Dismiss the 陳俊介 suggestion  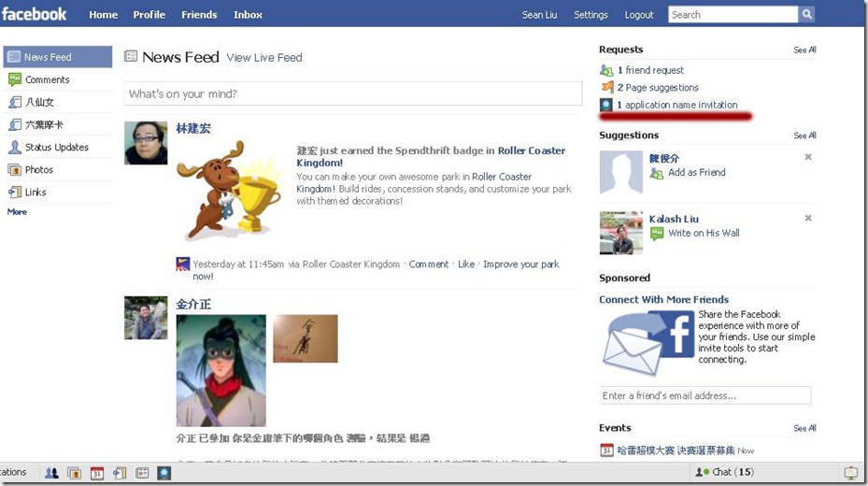pos(808,157)
